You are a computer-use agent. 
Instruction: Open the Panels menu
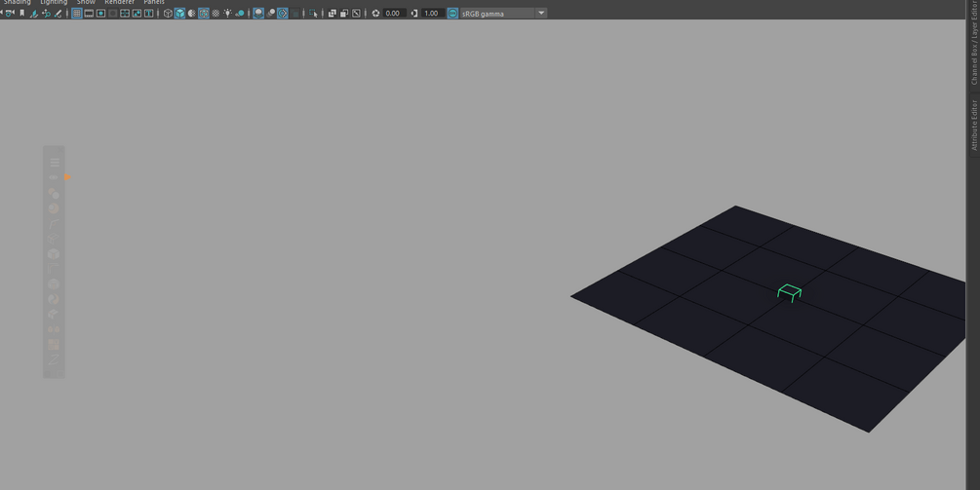(x=154, y=3)
